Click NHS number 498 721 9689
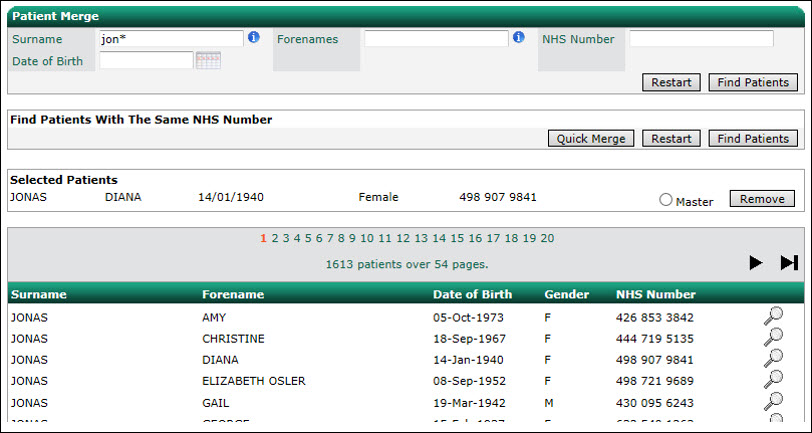 [x=655, y=381]
